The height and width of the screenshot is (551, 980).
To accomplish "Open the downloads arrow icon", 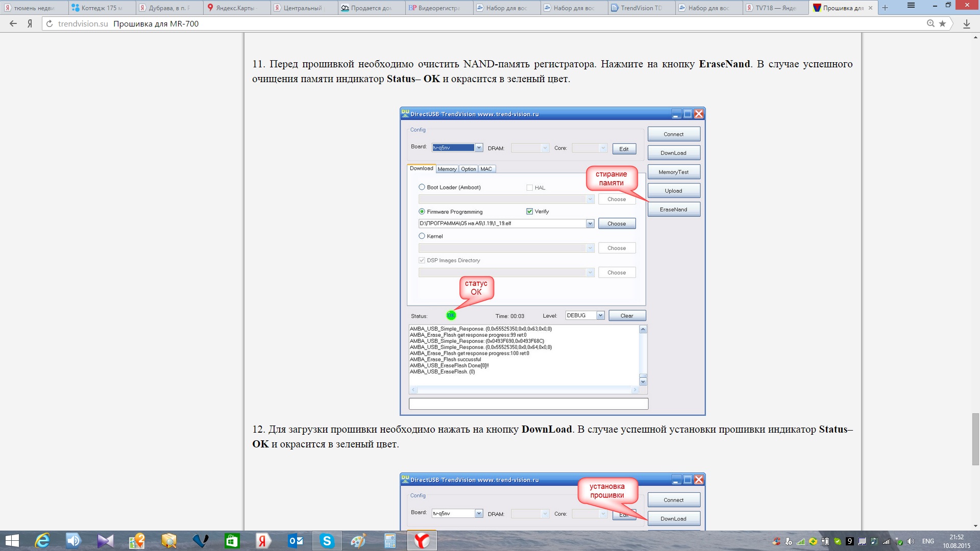I will point(967,23).
